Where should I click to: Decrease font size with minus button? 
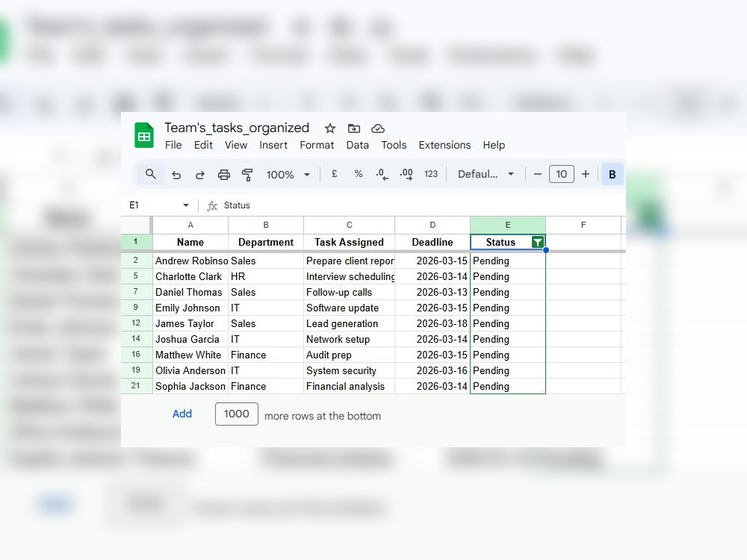coord(537,174)
